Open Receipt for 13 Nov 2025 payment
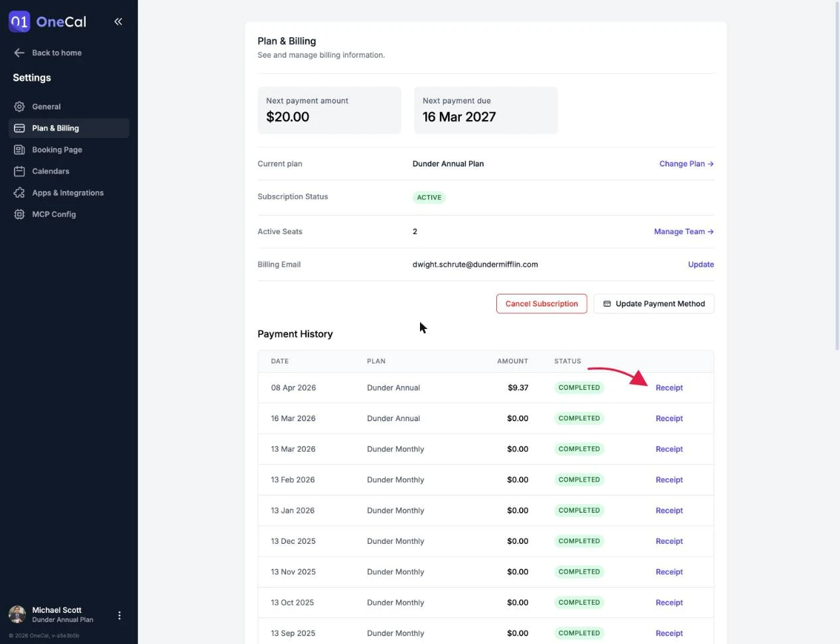 click(669, 572)
